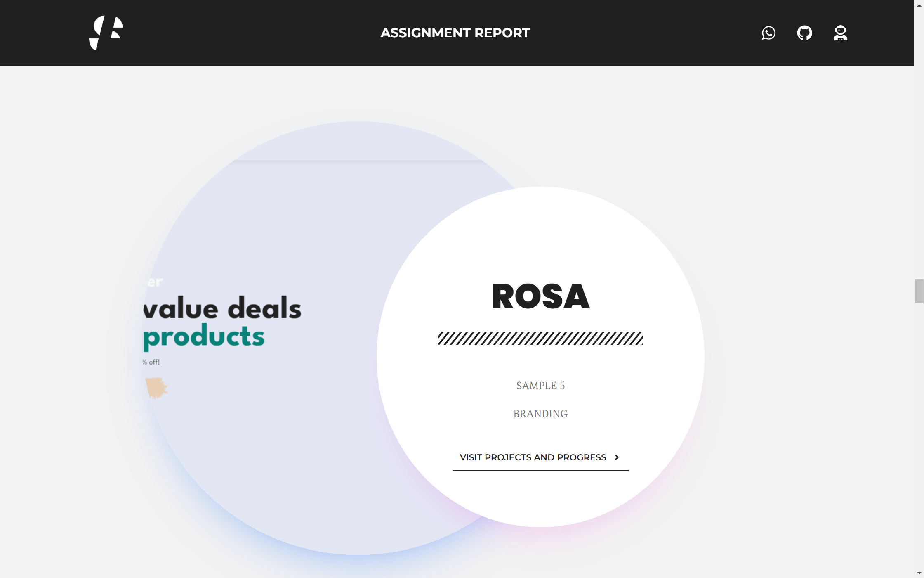The width and height of the screenshot is (924, 578).
Task: Open the Visit Projects and Progress link
Action: click(x=533, y=457)
